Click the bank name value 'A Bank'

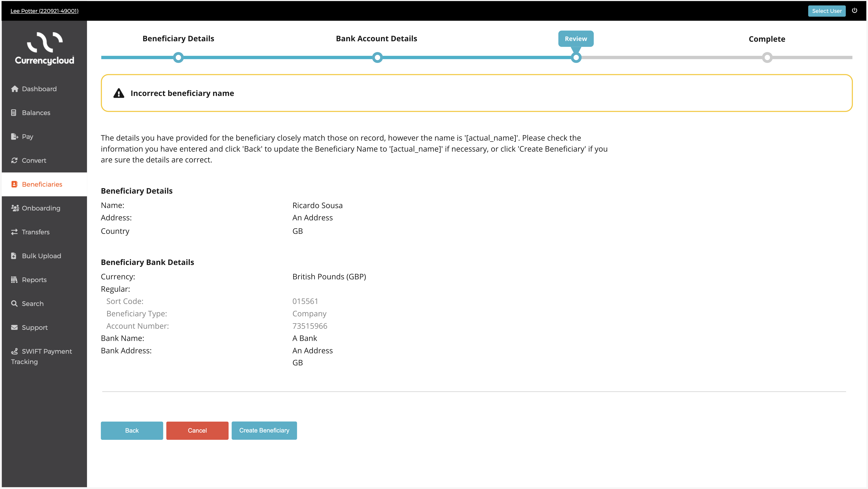point(305,338)
